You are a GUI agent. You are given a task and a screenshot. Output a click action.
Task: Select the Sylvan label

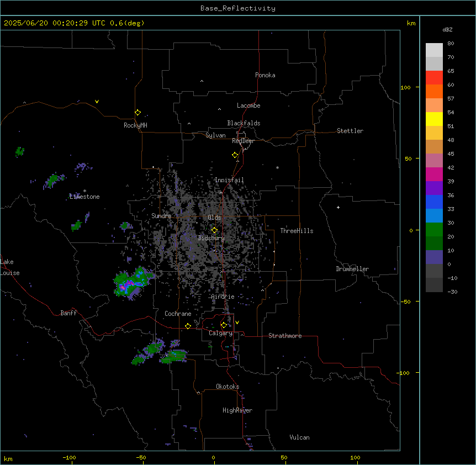(215, 135)
